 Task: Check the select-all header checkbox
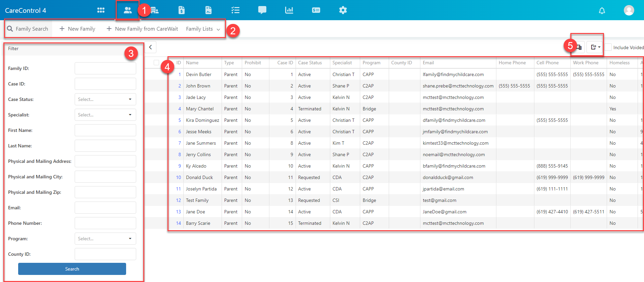coord(156,63)
